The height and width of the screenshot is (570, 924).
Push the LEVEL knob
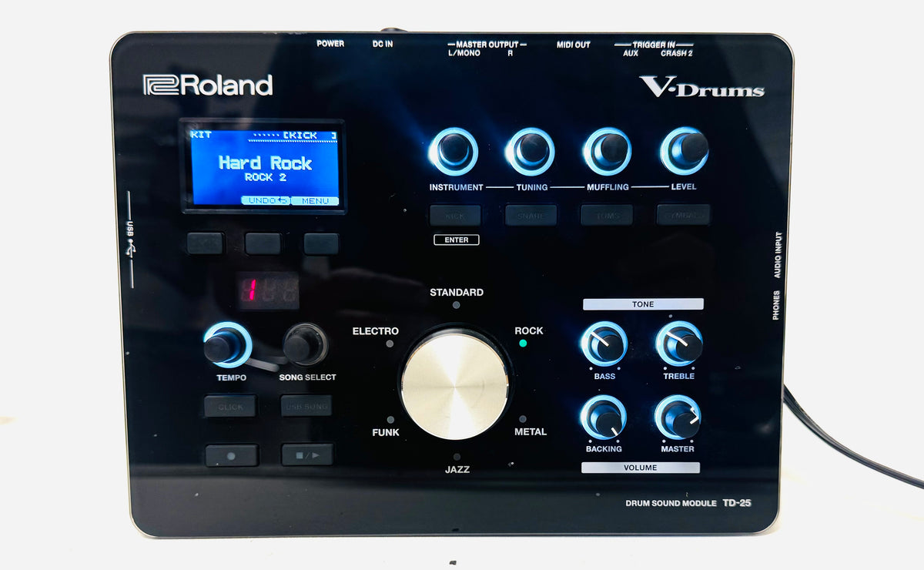coord(685,151)
